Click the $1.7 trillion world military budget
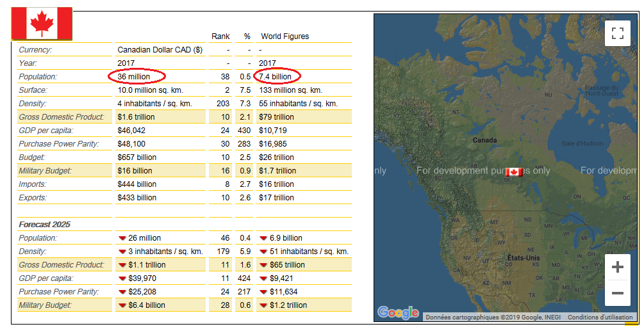Viewport: 644px width, 329px height. click(277, 171)
